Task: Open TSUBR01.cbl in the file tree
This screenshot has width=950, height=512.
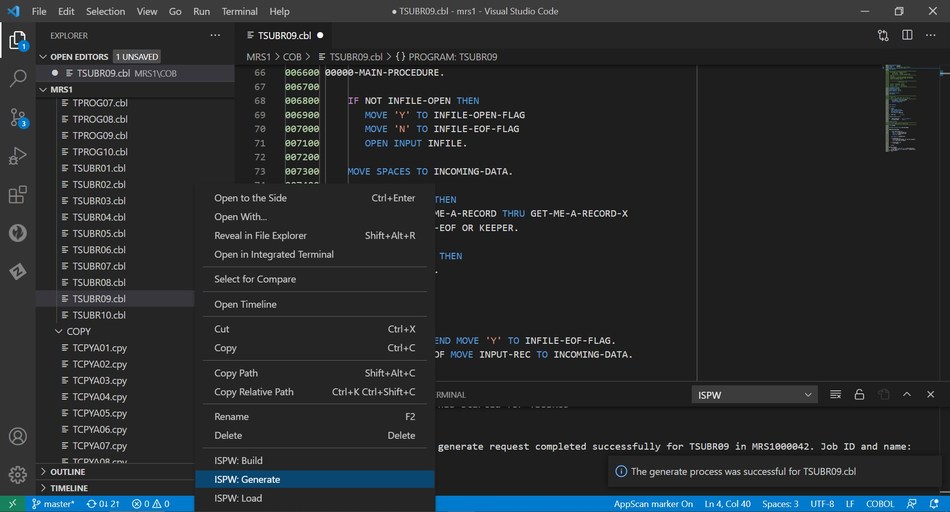Action: [x=99, y=168]
